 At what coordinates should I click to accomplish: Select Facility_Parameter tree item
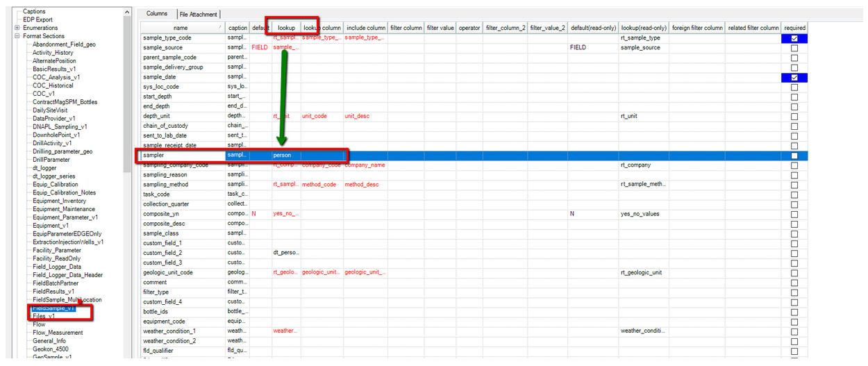click(57, 251)
